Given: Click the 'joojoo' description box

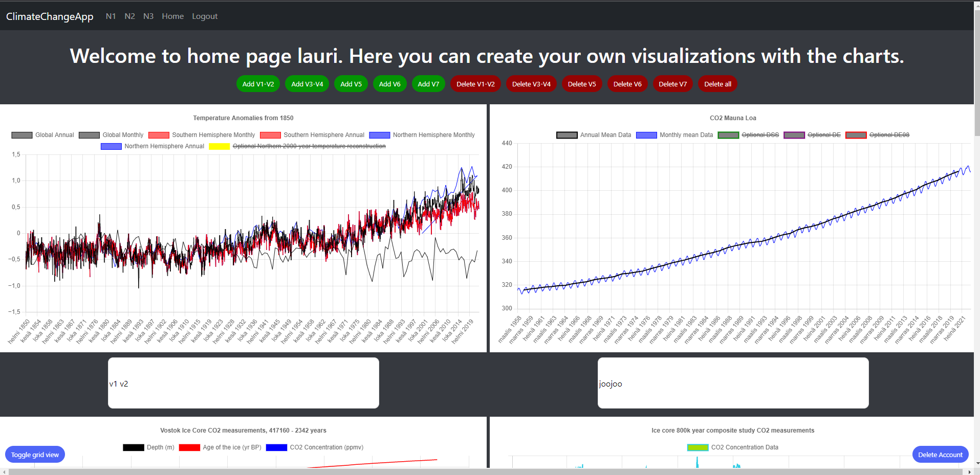Looking at the screenshot, I should click(x=733, y=383).
